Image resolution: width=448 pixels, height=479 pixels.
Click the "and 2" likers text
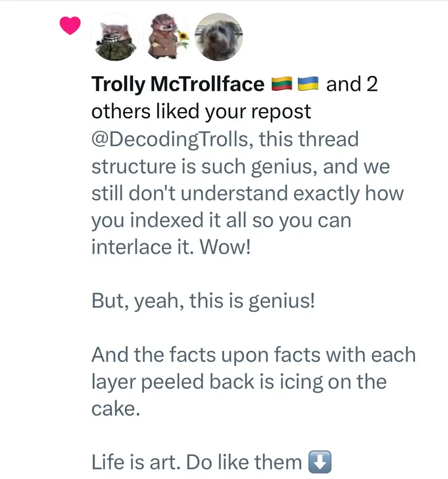click(352, 84)
